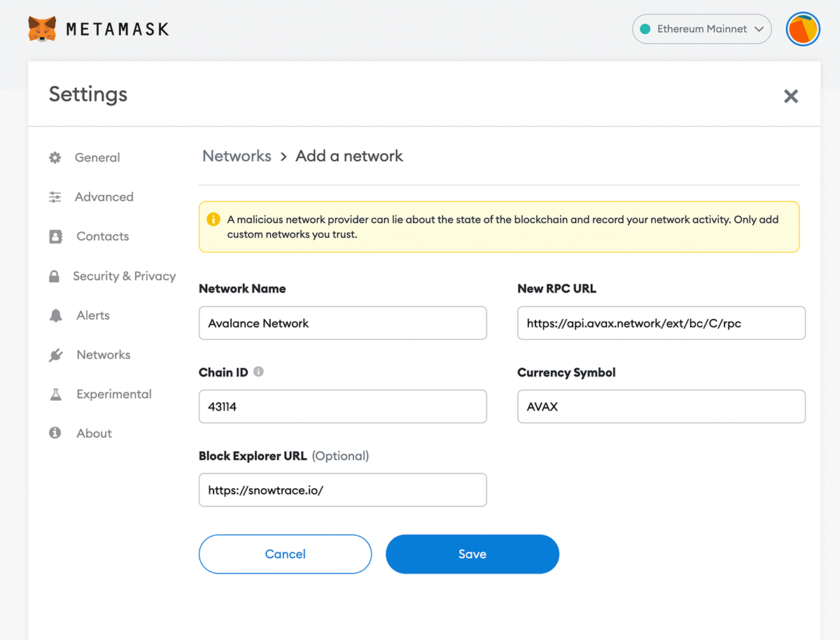Click the New RPC URL label
Image resolution: width=840 pixels, height=640 pixels.
click(556, 289)
